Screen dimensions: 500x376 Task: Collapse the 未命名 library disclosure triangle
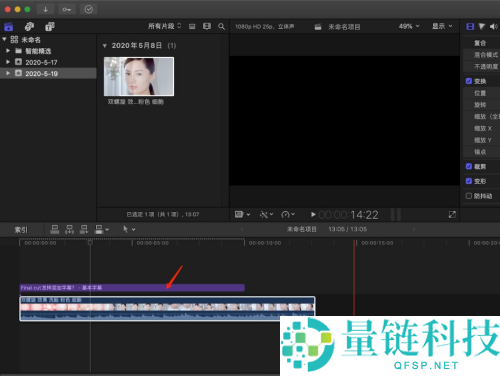[4, 39]
